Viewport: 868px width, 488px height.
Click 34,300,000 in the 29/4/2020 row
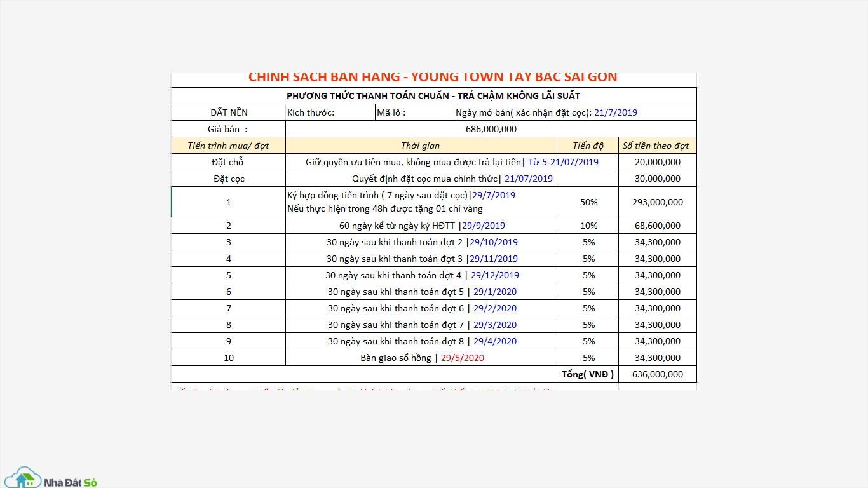pyautogui.click(x=658, y=341)
